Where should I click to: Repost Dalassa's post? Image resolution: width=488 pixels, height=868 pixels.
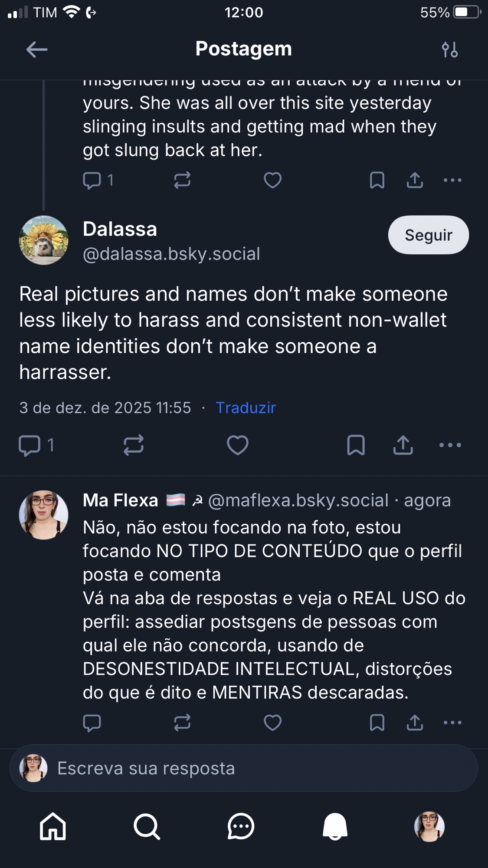tap(133, 445)
